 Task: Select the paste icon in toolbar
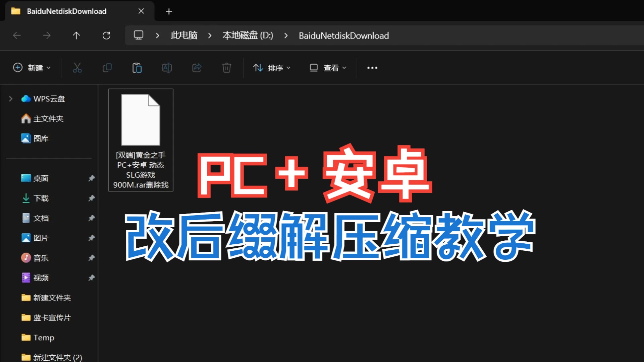(137, 68)
